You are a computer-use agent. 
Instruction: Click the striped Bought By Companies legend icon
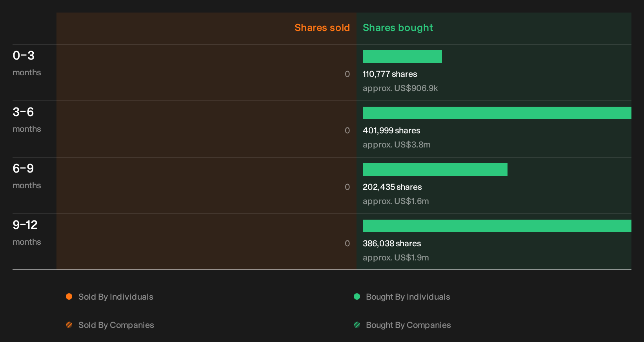pos(357,325)
